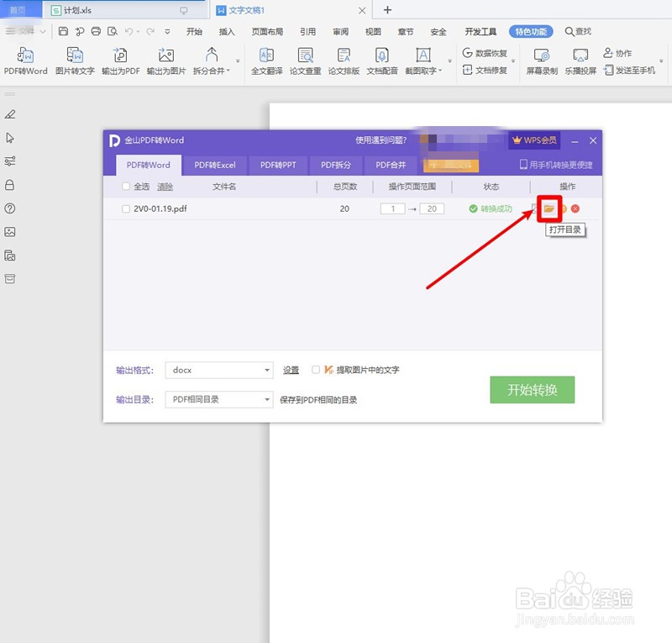Image resolution: width=672 pixels, height=643 pixels.
Task: Click the 查找 search button
Action: (578, 31)
